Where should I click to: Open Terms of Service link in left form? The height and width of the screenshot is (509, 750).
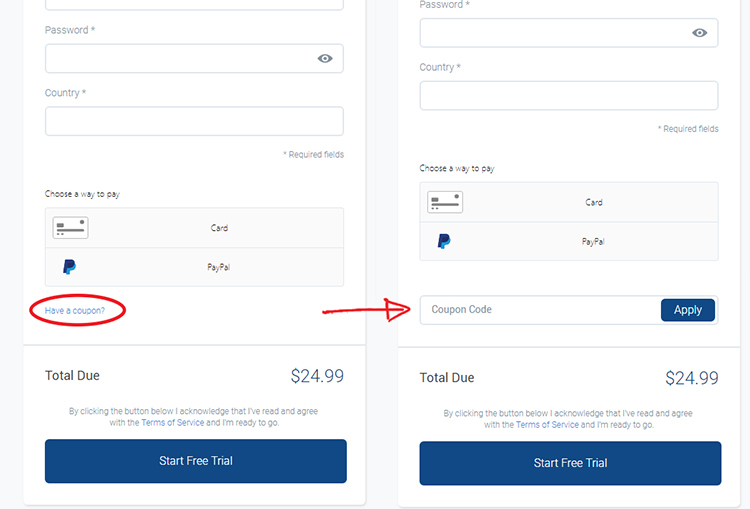point(173,422)
